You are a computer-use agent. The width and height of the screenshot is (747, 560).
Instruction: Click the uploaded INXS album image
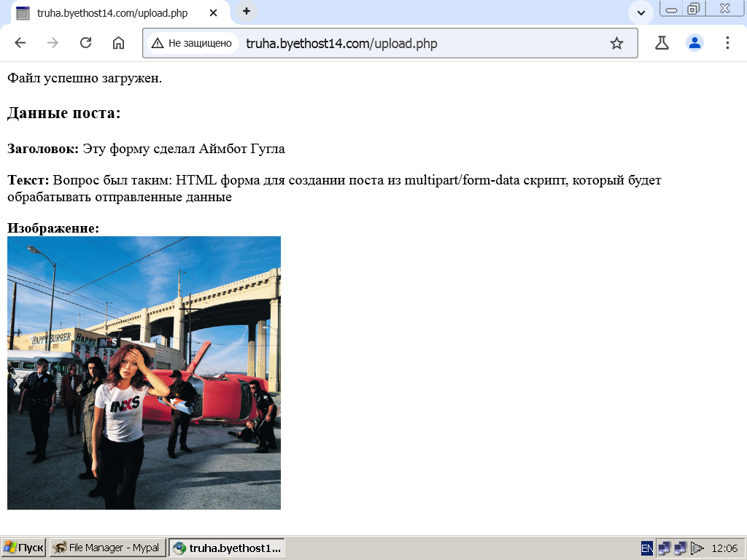(x=144, y=373)
